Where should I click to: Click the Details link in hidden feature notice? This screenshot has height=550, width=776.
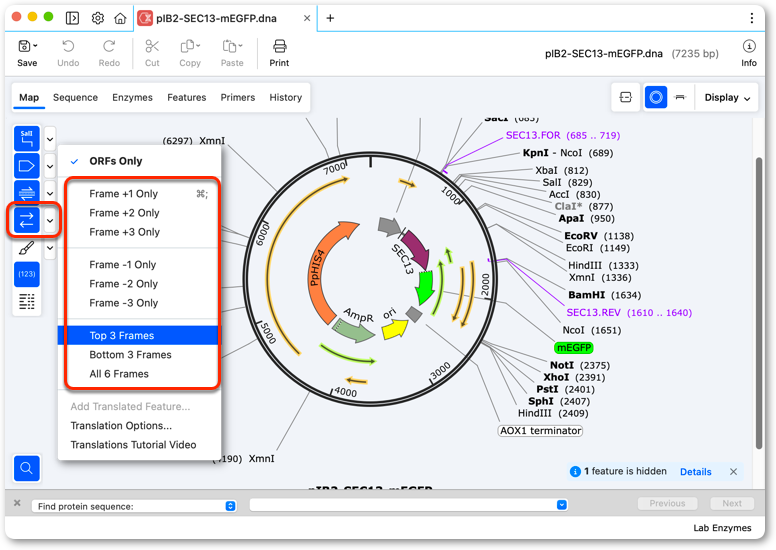pyautogui.click(x=695, y=472)
